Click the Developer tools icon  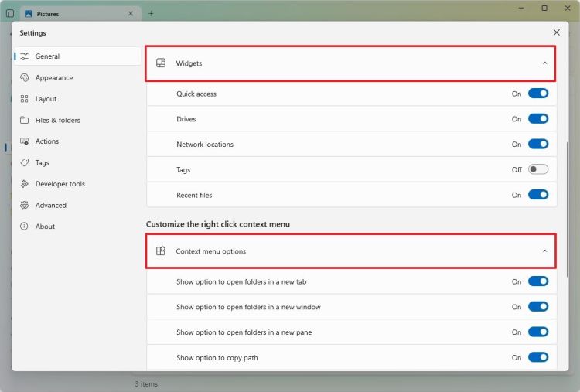[x=25, y=184]
